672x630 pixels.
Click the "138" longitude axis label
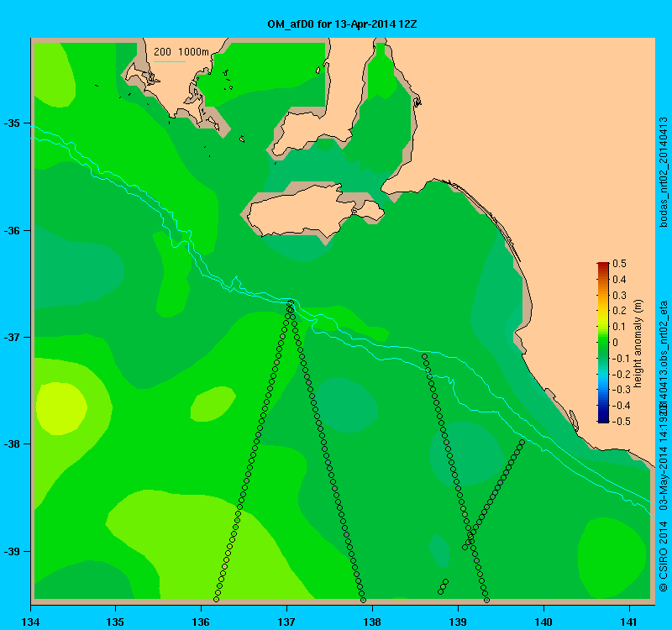point(372,622)
